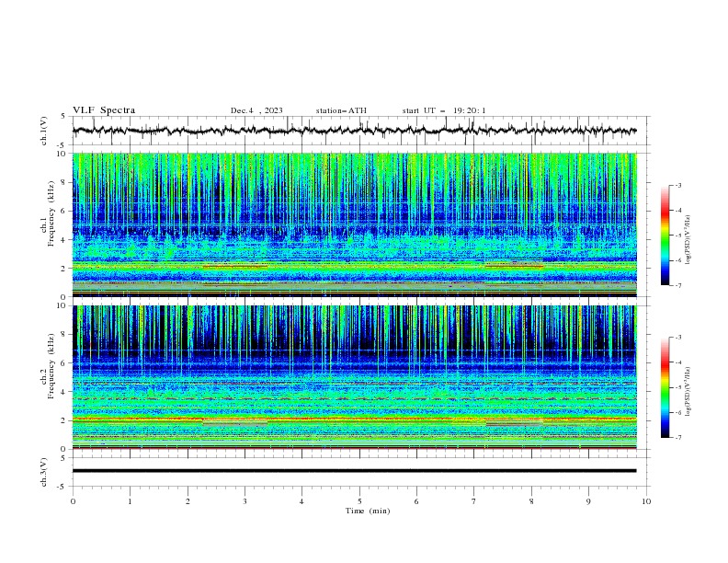The width and height of the screenshot is (728, 563).
Task: Click the "0" tick label on time axis
Action: (x=73, y=501)
